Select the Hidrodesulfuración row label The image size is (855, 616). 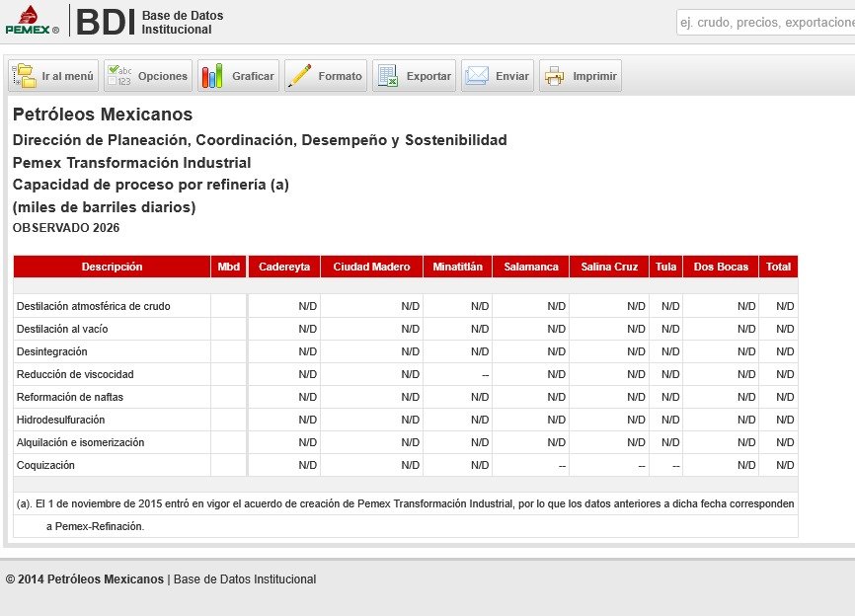(60, 420)
